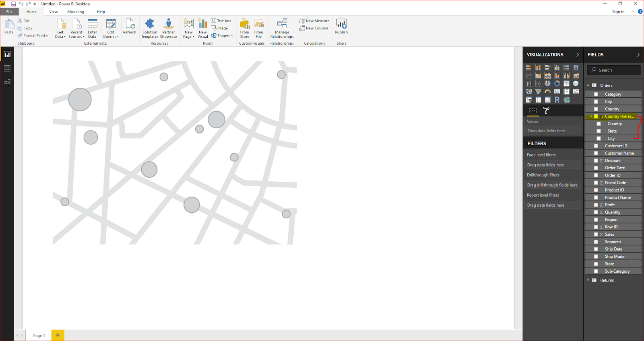Choose the Line chart visualization
Screen dimensions: 644x341
(529, 75)
